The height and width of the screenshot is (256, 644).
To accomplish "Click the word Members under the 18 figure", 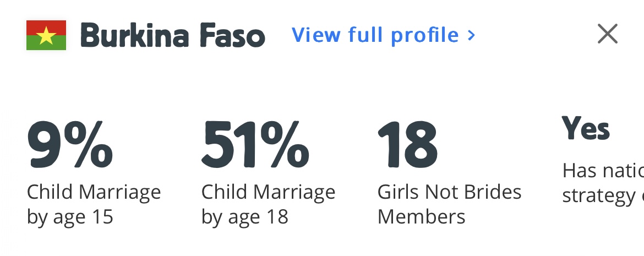I will pyautogui.click(x=421, y=217).
